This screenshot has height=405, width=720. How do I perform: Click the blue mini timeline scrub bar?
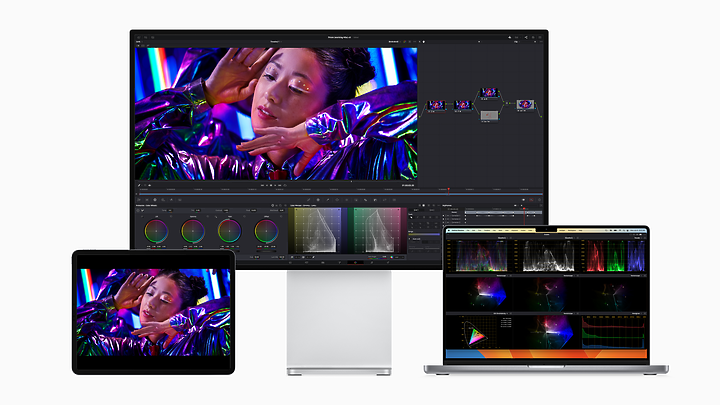pyautogui.click(x=339, y=194)
